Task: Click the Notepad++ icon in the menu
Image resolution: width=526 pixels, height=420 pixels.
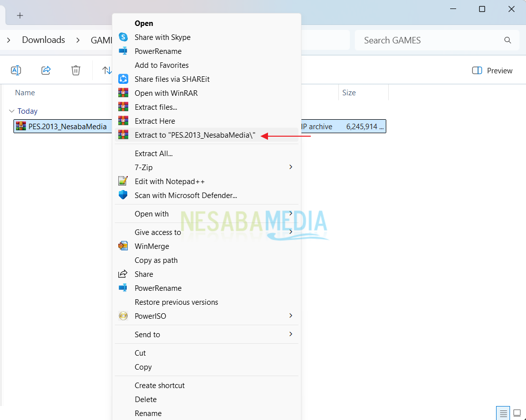Action: coord(123,182)
